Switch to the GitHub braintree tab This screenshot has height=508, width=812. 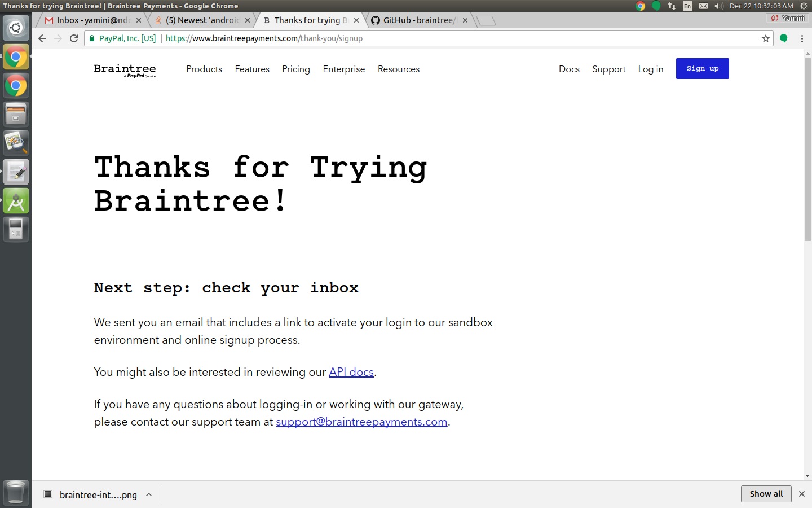click(418, 20)
